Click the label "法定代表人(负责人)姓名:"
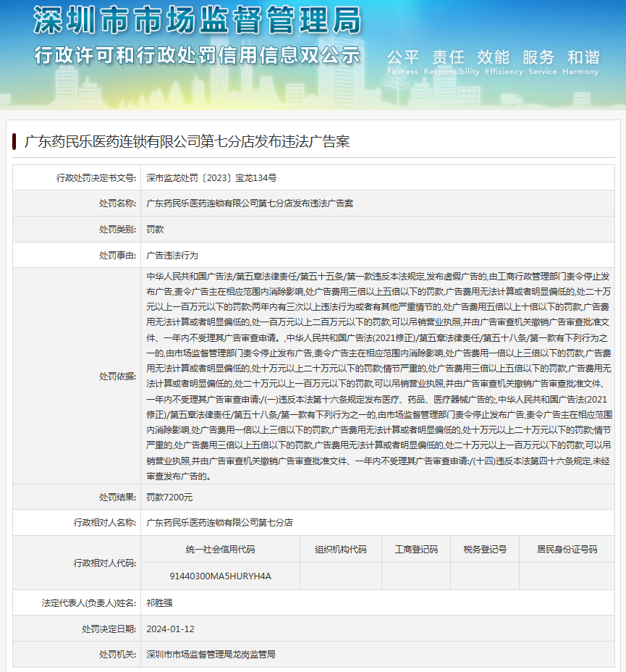This screenshot has width=626, height=672. pos(89,603)
